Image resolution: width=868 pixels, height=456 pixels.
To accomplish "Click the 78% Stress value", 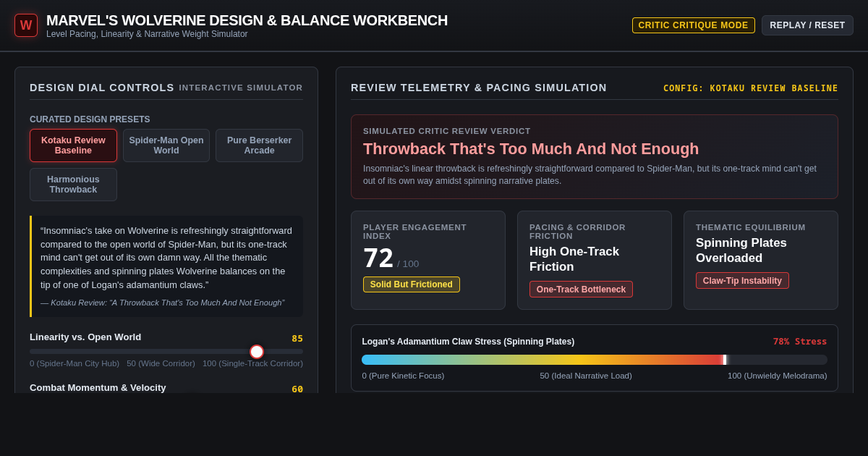I will pos(800,342).
